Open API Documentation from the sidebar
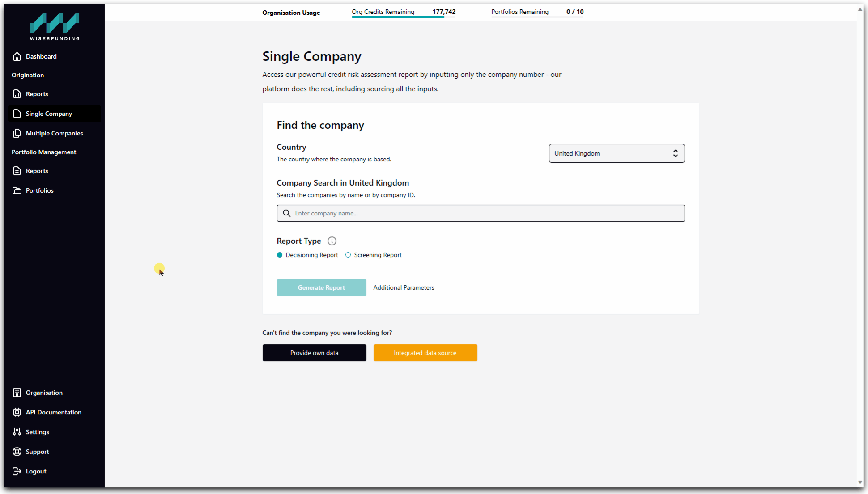Image resolution: width=868 pixels, height=494 pixels. 55,412
